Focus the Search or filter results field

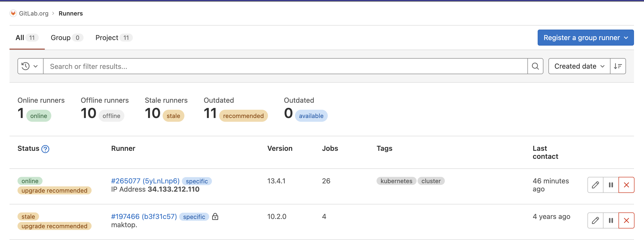point(285,66)
